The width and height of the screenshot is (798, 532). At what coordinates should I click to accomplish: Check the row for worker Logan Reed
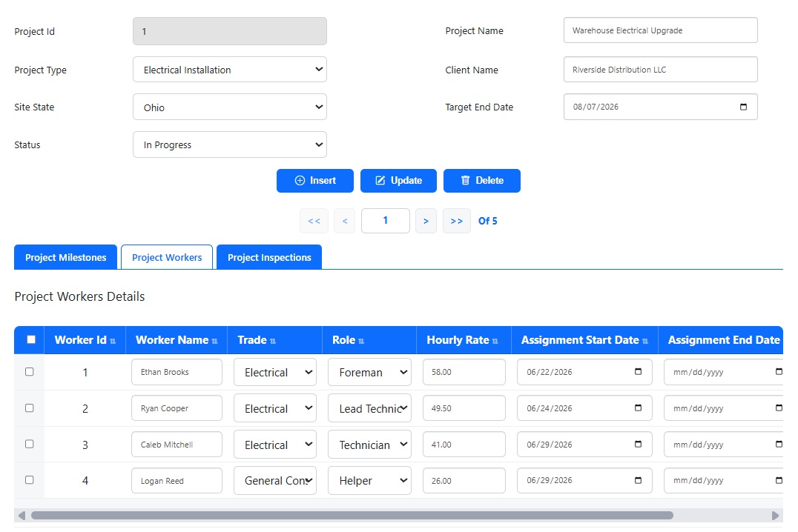(x=30, y=480)
